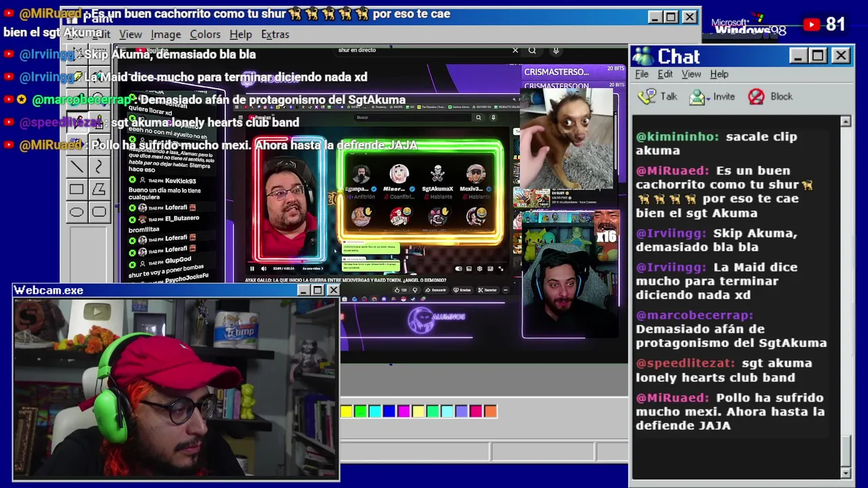Pick the orange color swatch
This screenshot has height=488, width=868.
pyautogui.click(x=490, y=411)
